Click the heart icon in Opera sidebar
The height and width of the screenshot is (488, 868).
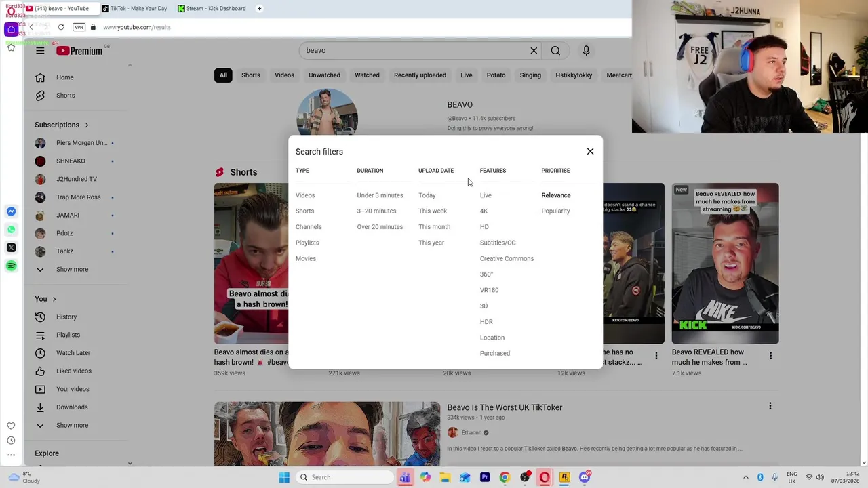[x=11, y=426]
